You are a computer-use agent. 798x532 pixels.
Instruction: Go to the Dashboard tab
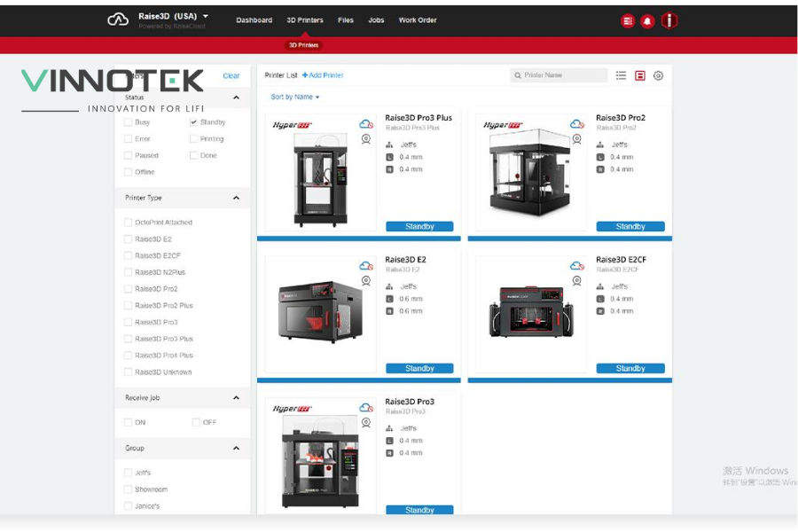254,20
